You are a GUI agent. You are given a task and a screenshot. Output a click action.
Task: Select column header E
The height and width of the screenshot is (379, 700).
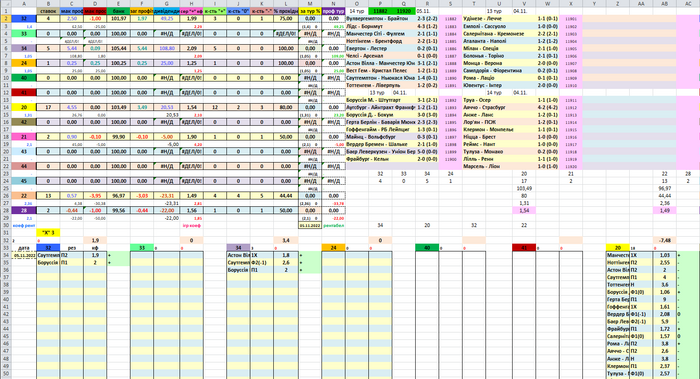coord(118,4)
